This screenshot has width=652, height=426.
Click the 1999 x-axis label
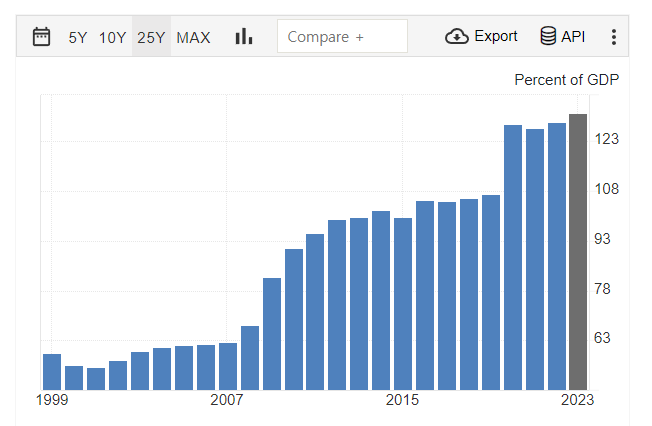[x=52, y=400]
